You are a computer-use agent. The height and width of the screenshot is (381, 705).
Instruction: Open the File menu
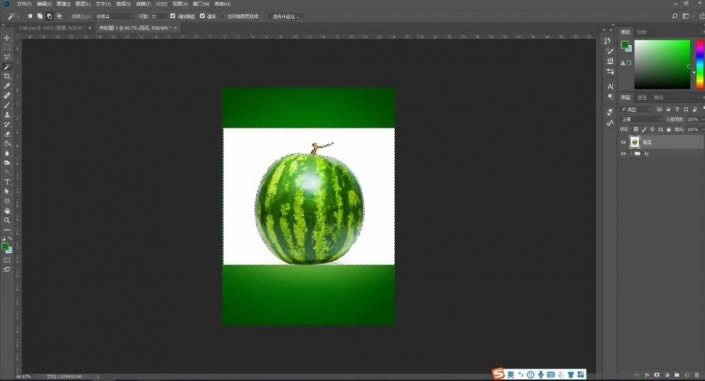[24, 4]
